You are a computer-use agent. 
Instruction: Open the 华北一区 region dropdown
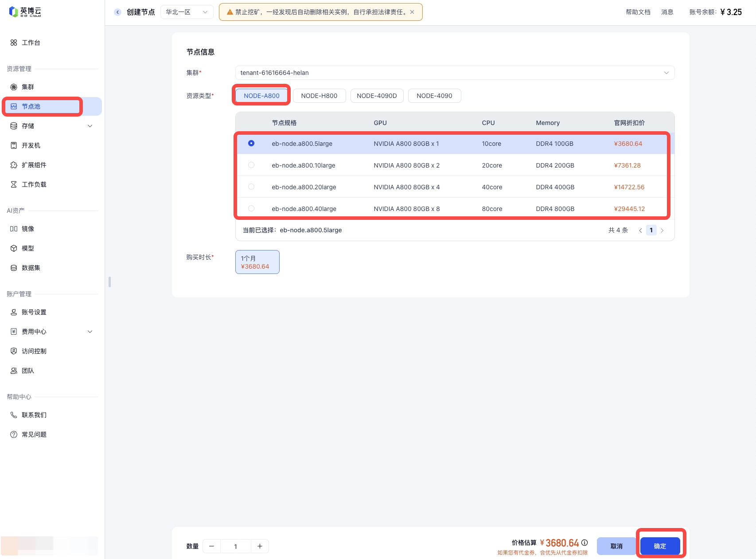(187, 12)
